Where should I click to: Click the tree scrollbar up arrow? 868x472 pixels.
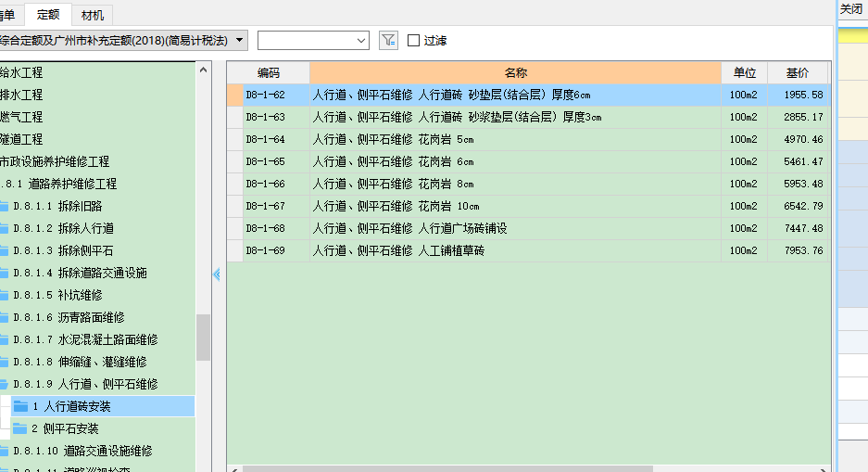coord(203,70)
